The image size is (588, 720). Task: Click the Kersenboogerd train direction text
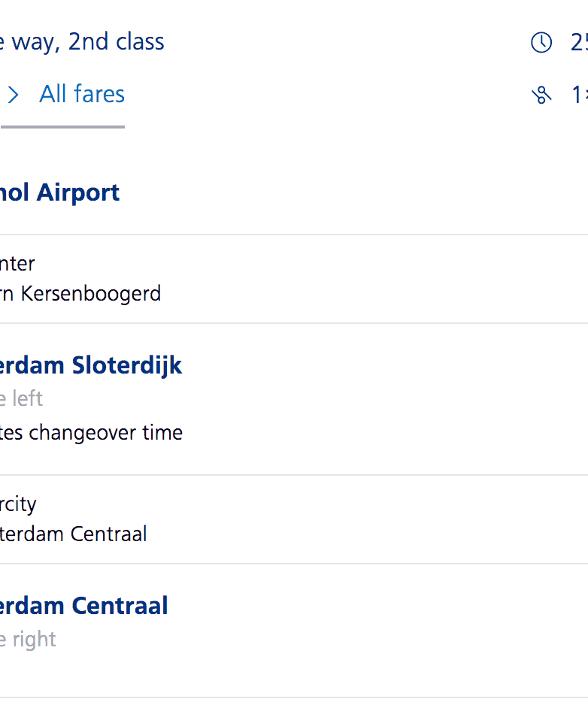[80, 293]
